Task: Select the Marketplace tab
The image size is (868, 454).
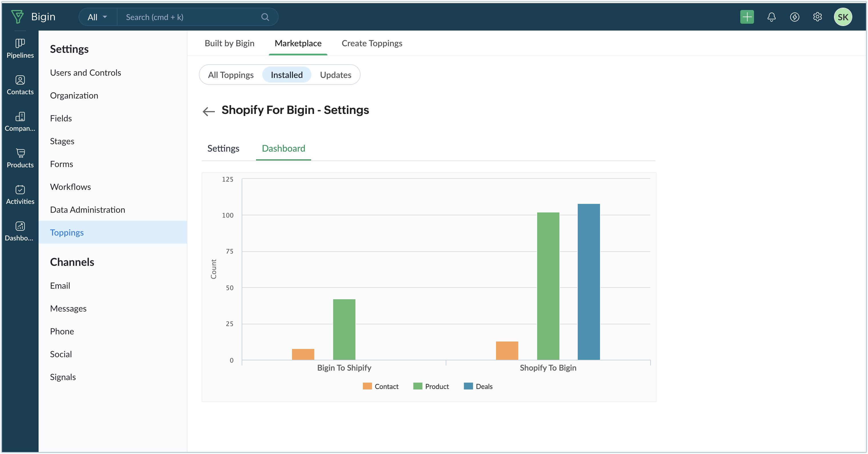Action: (x=298, y=43)
